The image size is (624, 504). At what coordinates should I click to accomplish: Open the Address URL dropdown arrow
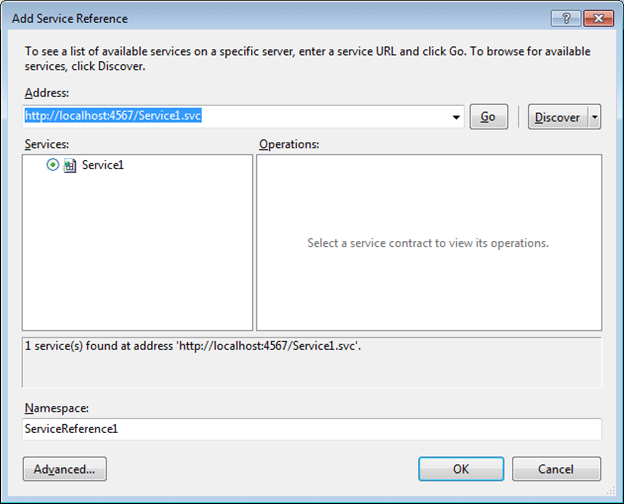point(457,117)
